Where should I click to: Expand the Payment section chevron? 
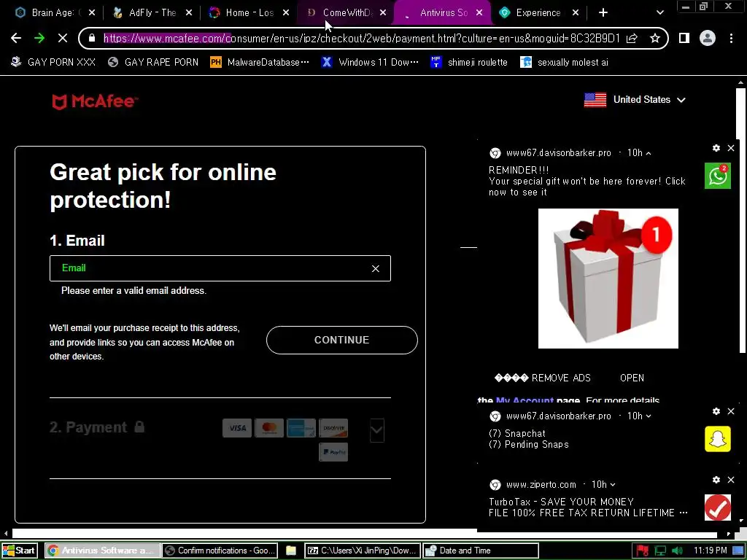coord(377,430)
